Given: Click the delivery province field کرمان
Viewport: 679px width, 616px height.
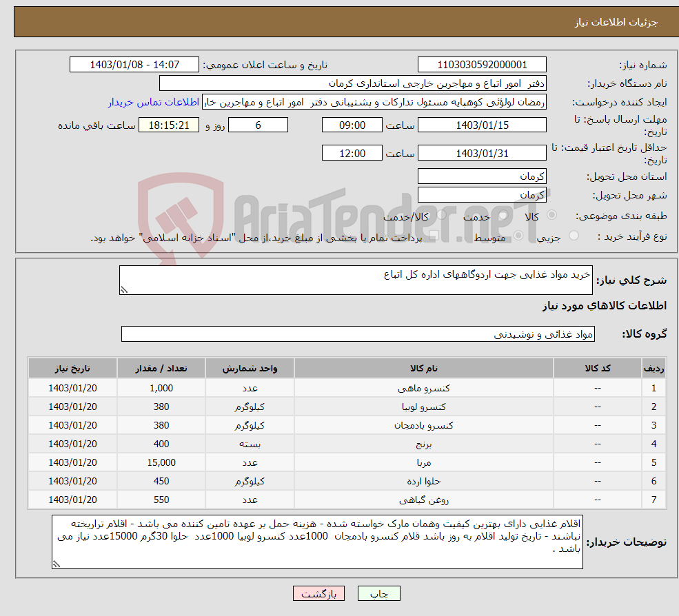Looking at the screenshot, I should (x=482, y=176).
